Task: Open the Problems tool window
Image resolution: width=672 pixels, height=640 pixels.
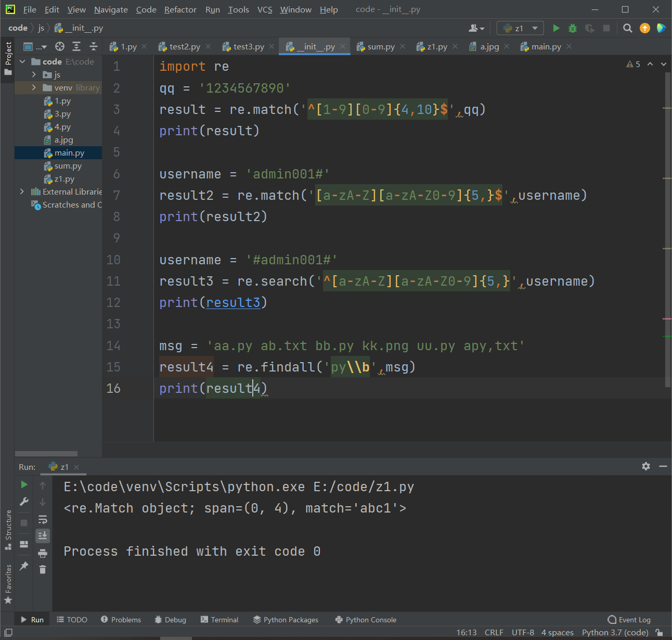Action: (121, 619)
